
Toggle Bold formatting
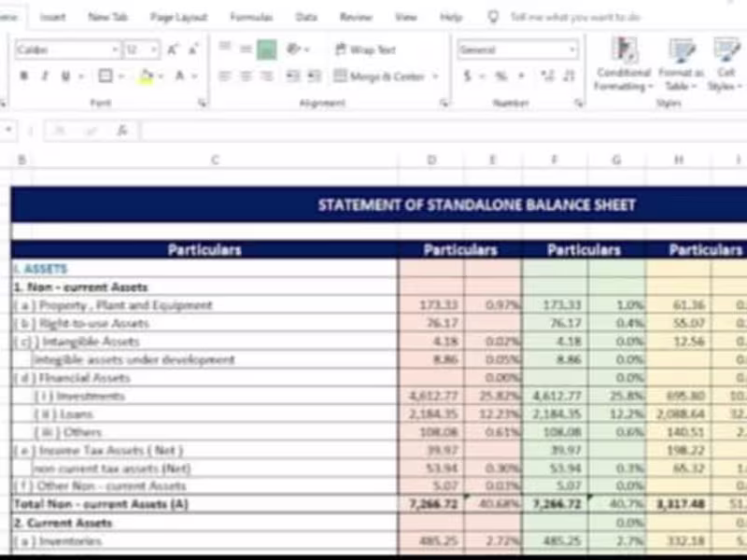tap(24, 77)
